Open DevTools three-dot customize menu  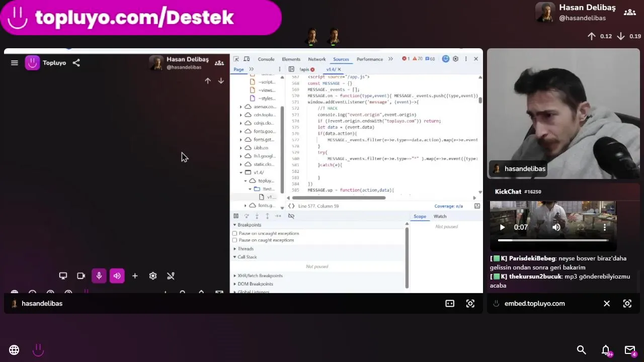click(x=466, y=59)
